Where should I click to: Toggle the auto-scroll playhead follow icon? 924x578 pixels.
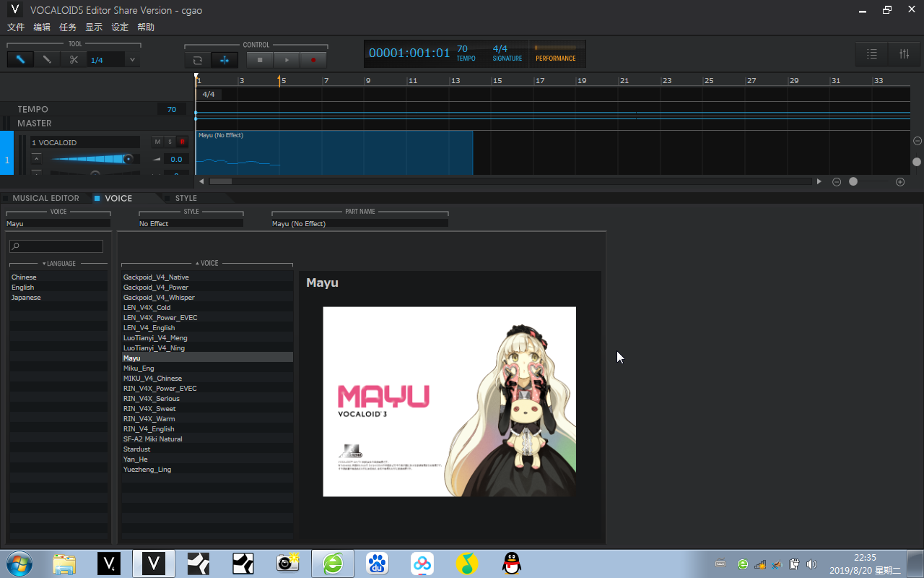(225, 60)
